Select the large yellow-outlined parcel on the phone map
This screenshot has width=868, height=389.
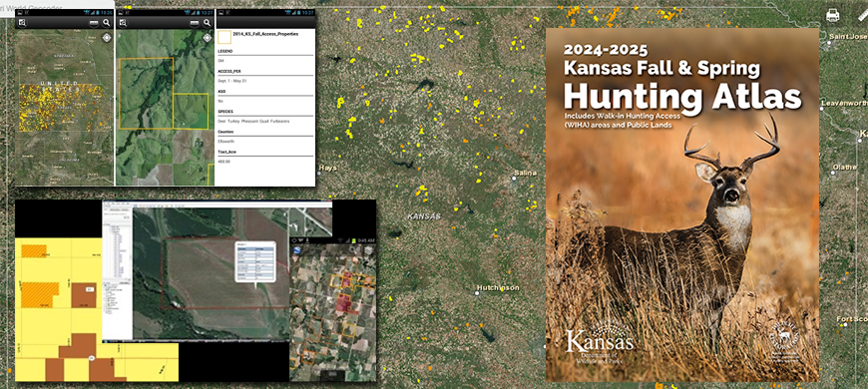click(x=146, y=93)
